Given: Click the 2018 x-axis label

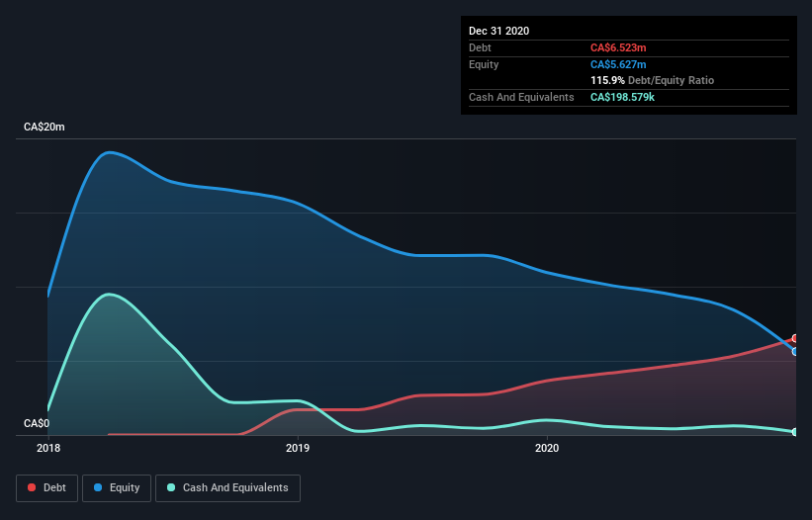Looking at the screenshot, I should 48,448.
